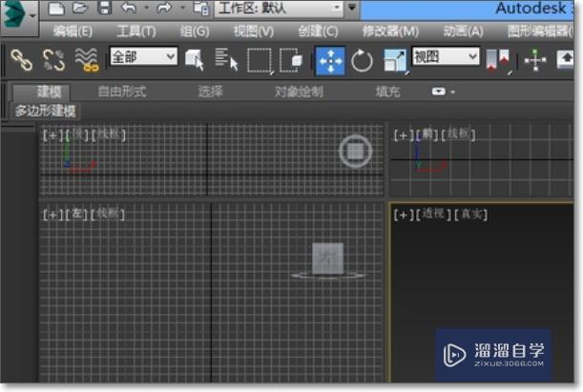
Task: Activate the Select Object tool
Action: pos(195,60)
